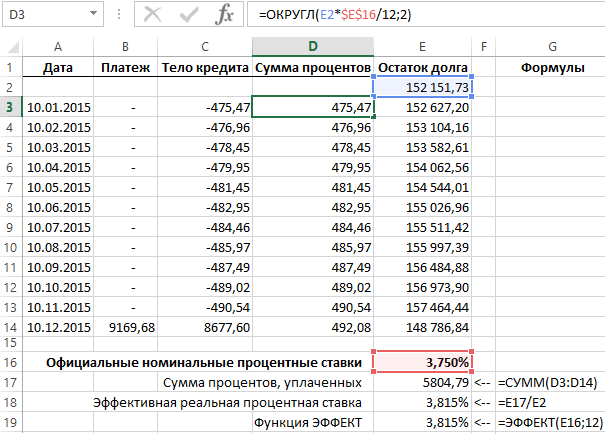Image resolution: width=605 pixels, height=434 pixels.
Task: Select cell with value 154 544,01
Action: [x=422, y=187]
